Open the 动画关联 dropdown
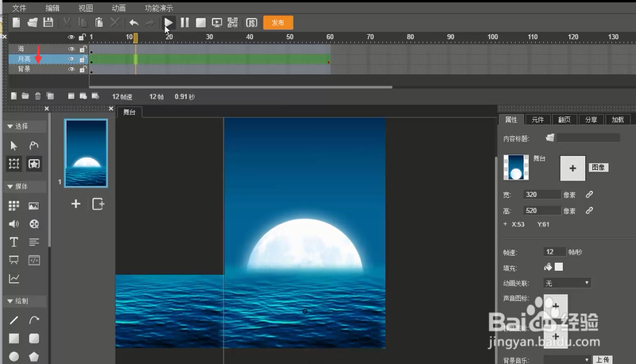The width and height of the screenshot is (636, 364). [567, 283]
